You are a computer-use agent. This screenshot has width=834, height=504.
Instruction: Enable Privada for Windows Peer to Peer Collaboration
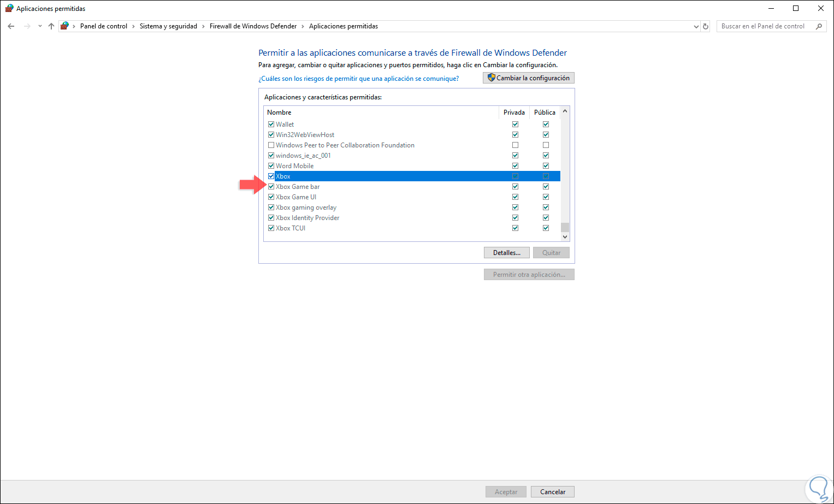tap(515, 145)
